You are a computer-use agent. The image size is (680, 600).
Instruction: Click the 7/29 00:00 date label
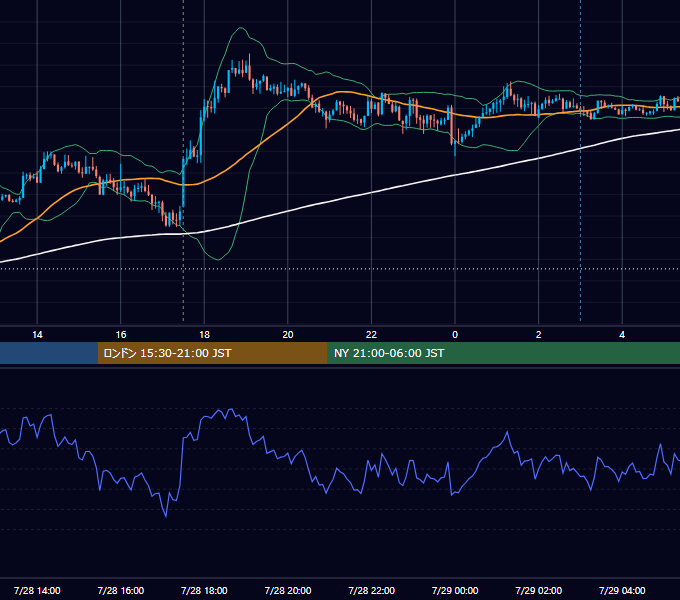455,590
